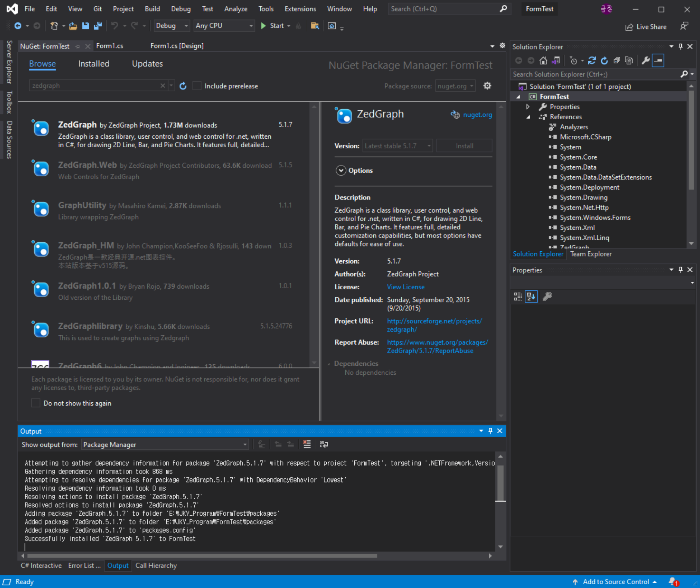The image size is (700, 588).
Task: Clear the zedgraph search text
Action: (163, 85)
